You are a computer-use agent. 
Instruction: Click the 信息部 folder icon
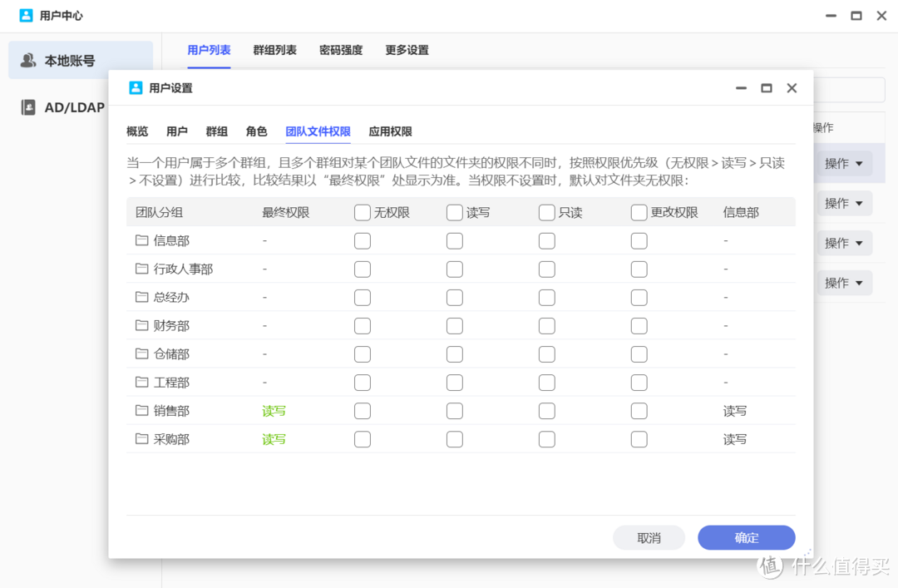(x=141, y=240)
